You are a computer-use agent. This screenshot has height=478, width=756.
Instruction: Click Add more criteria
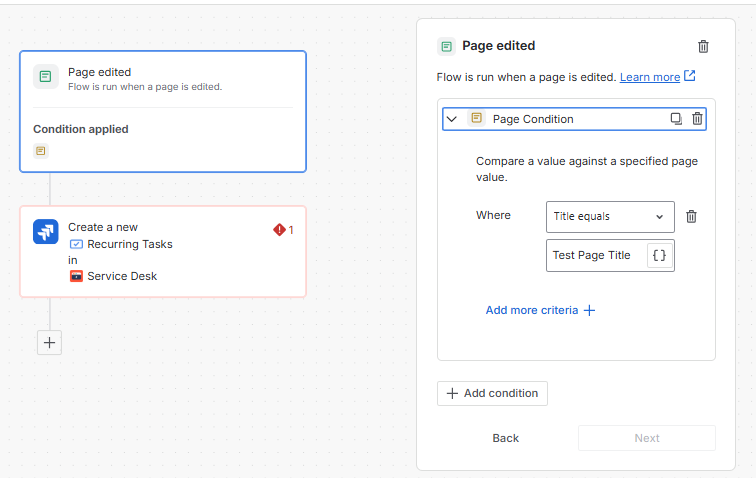point(540,310)
